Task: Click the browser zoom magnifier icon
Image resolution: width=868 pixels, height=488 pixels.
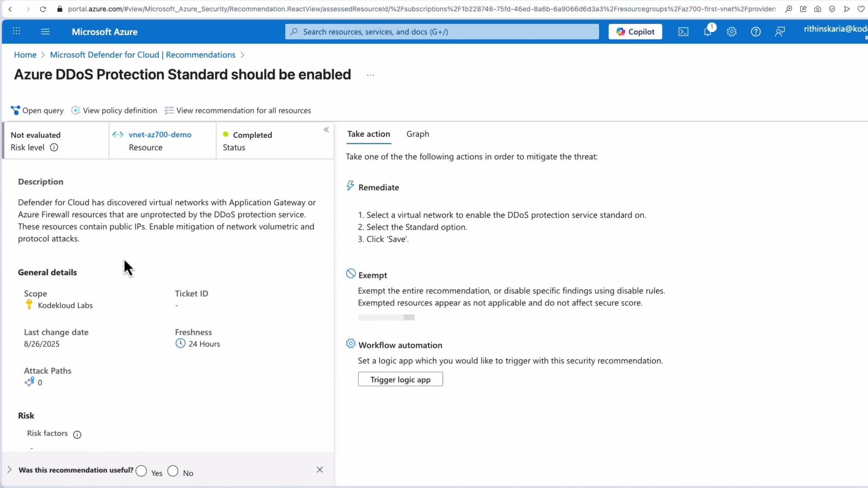Action: [789, 9]
